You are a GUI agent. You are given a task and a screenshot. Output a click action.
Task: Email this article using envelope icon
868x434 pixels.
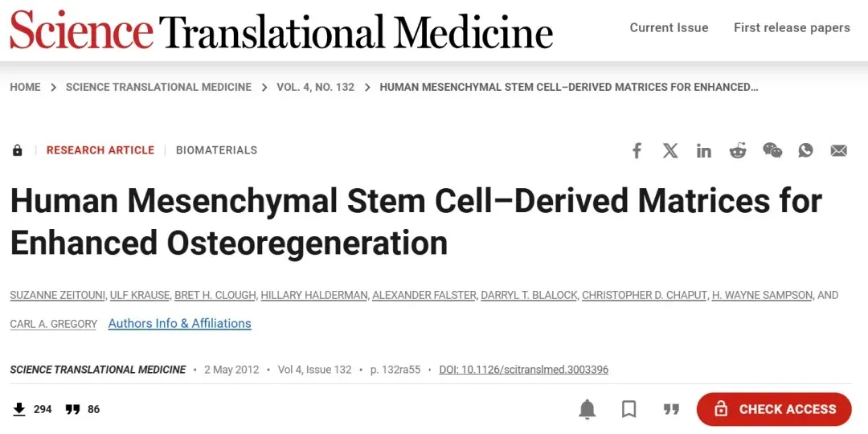pos(838,150)
